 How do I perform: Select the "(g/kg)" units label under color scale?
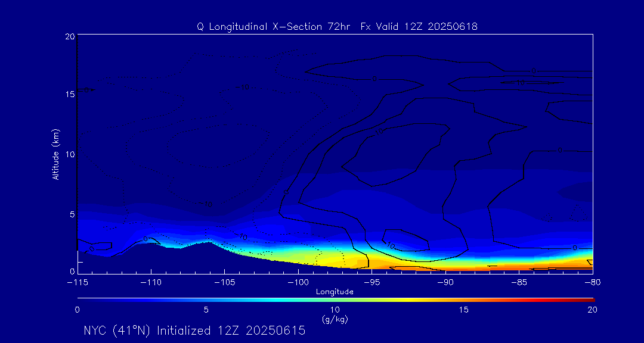tap(335, 319)
